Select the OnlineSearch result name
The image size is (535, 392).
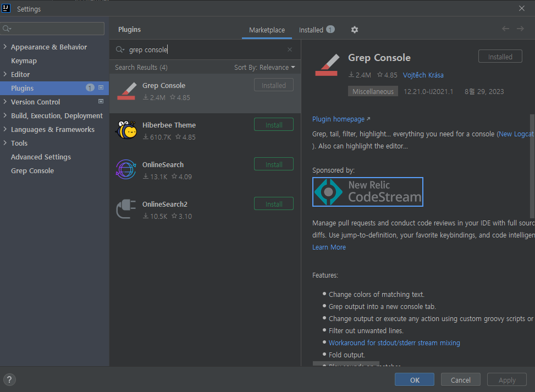click(x=163, y=165)
